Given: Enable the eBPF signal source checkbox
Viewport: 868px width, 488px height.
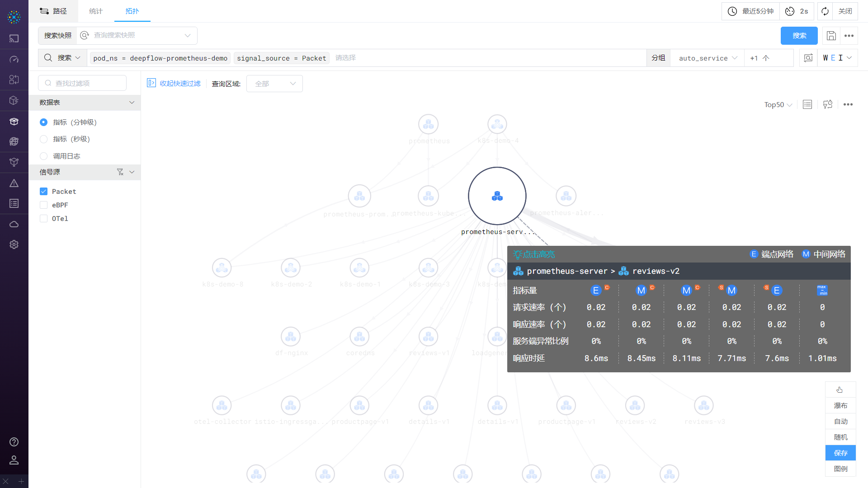Looking at the screenshot, I should [44, 205].
